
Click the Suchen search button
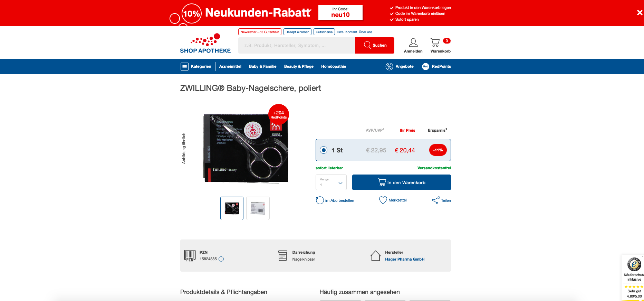[x=375, y=45]
